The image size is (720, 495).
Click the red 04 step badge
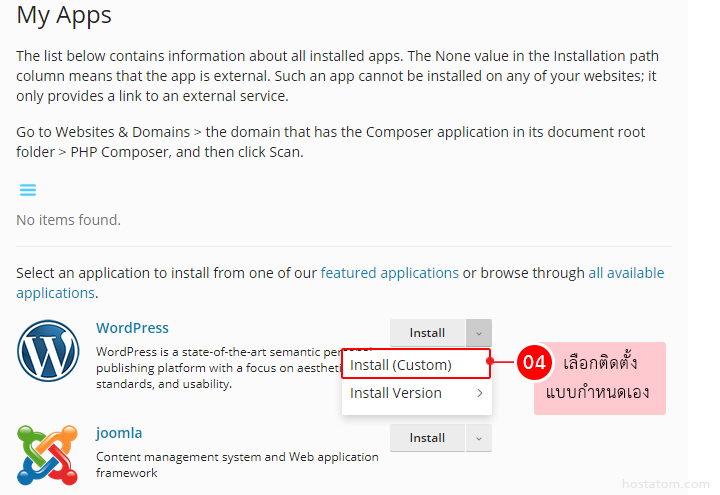pos(535,363)
